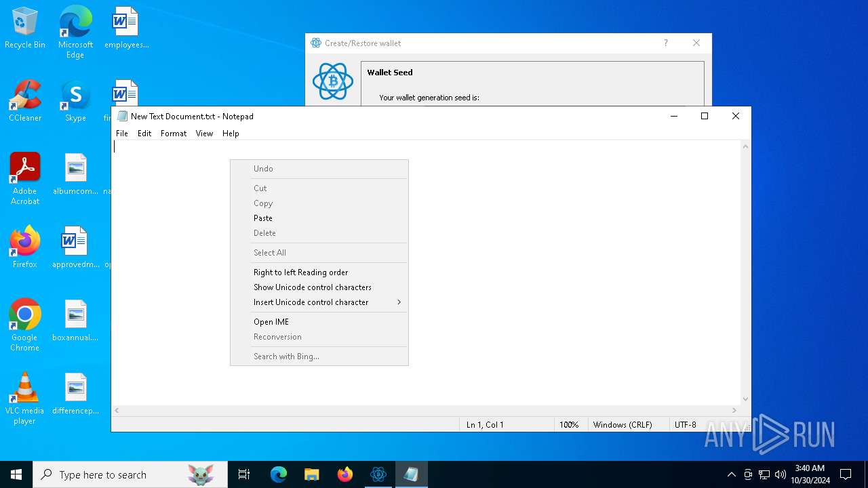Launch the Firefox desktop shortcut
868x488 pixels.
click(25, 247)
